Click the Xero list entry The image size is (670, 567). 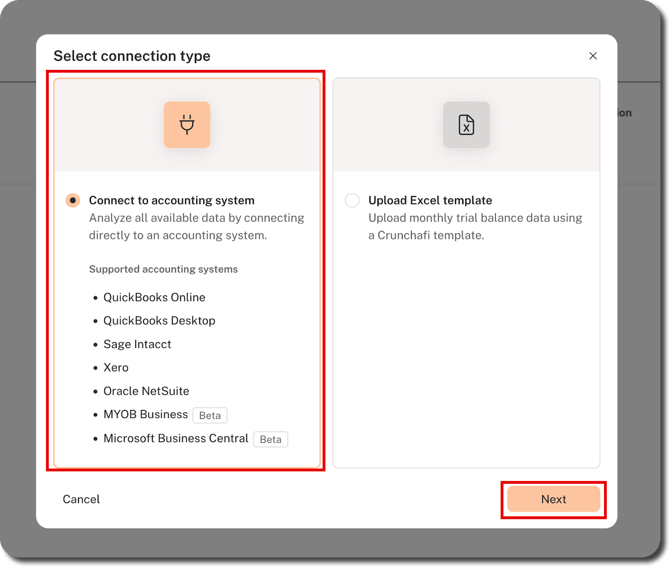tap(116, 367)
